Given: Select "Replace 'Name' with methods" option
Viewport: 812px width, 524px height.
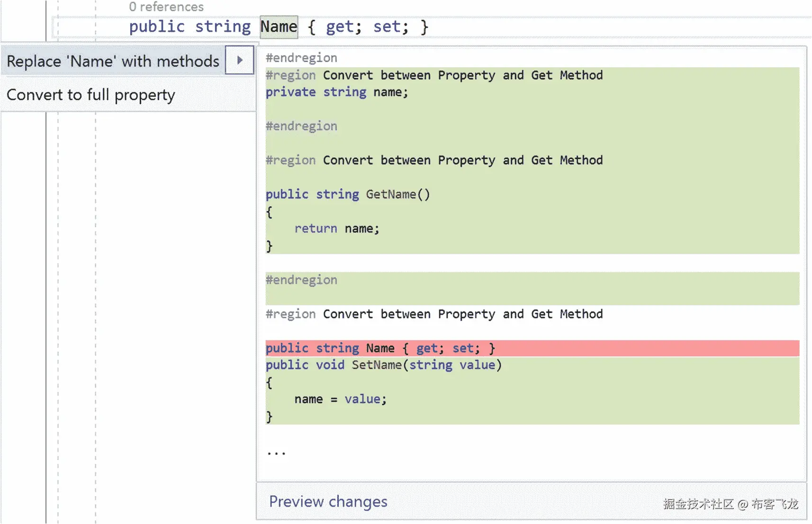Looking at the screenshot, I should point(113,61).
